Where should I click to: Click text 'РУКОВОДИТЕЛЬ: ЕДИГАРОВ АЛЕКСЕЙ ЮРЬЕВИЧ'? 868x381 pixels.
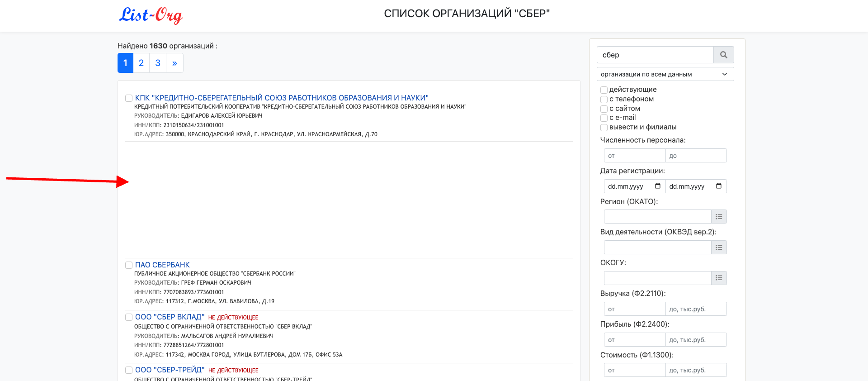click(x=198, y=116)
